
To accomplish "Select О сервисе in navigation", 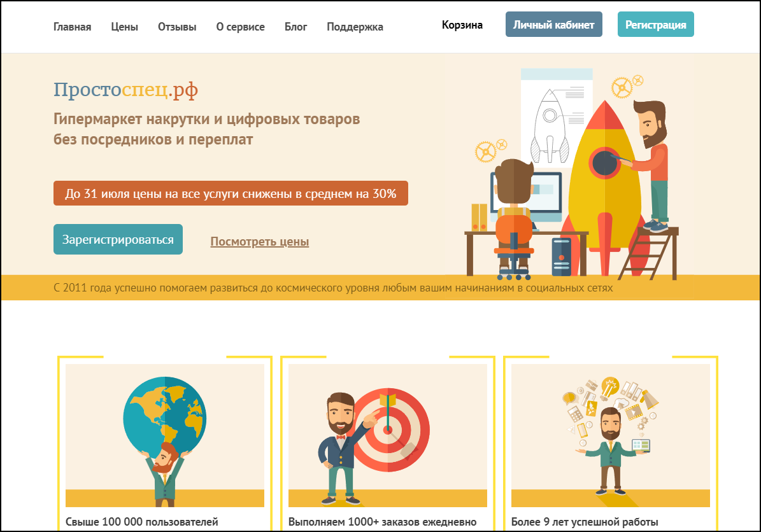I will pos(240,27).
